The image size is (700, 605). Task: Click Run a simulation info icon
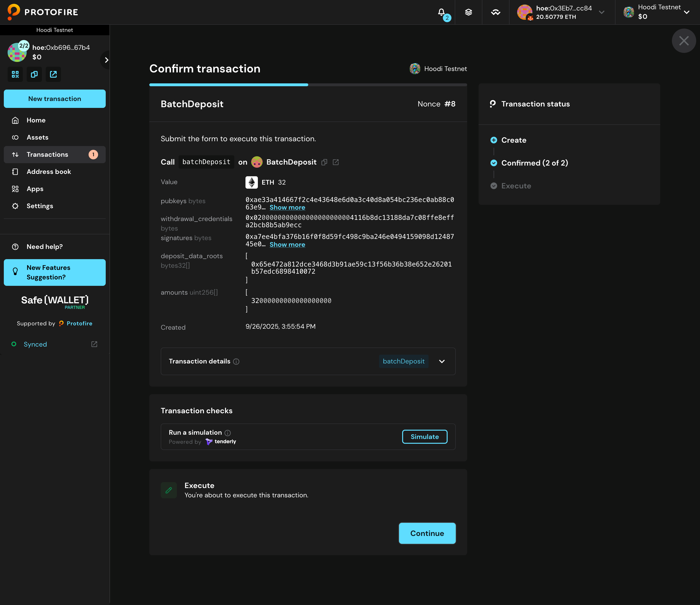(228, 433)
